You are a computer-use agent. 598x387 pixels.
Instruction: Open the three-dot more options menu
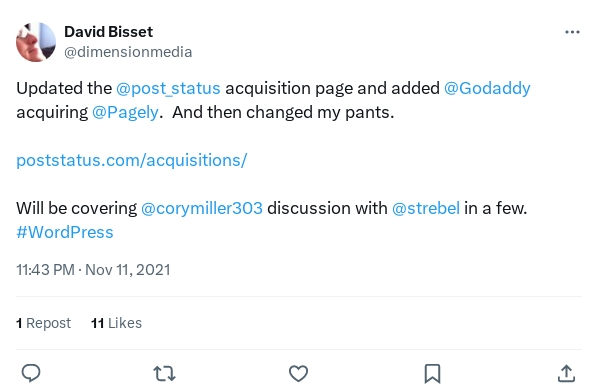pyautogui.click(x=572, y=32)
